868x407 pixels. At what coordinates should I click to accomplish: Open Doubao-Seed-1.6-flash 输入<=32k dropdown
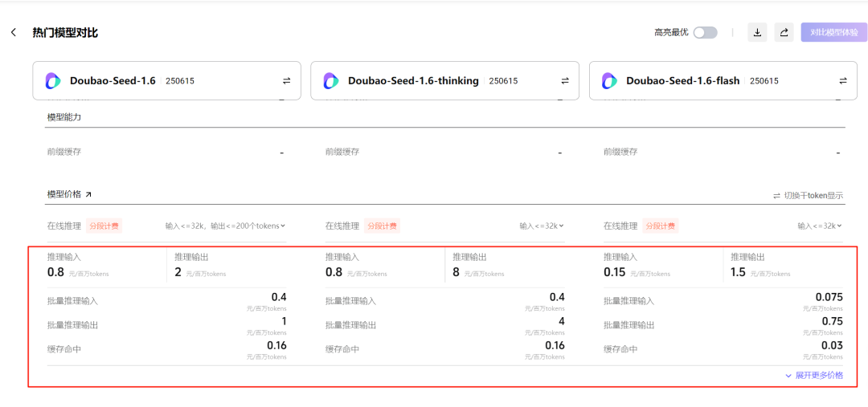(820, 226)
